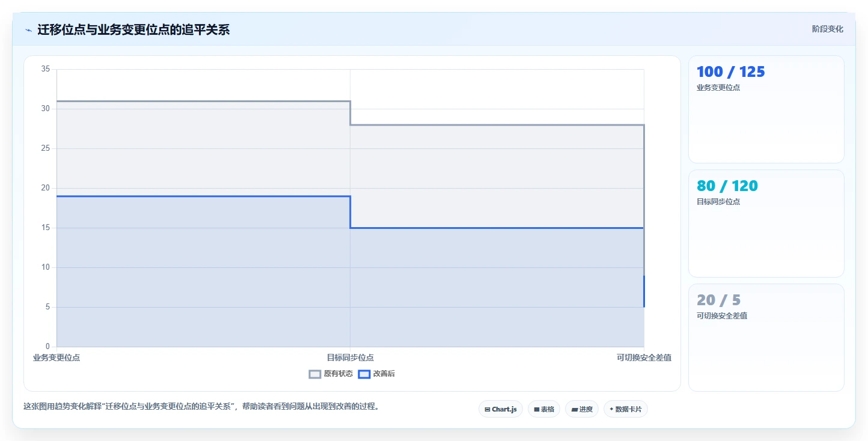Screen dimensions: 868x441
Task: Click the chart title 迁移位点与业务变更位点的追平关系
Action: tap(133, 29)
